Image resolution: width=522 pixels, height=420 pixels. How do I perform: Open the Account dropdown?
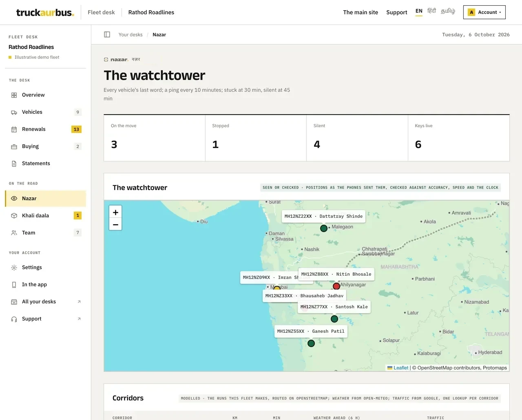[484, 12]
